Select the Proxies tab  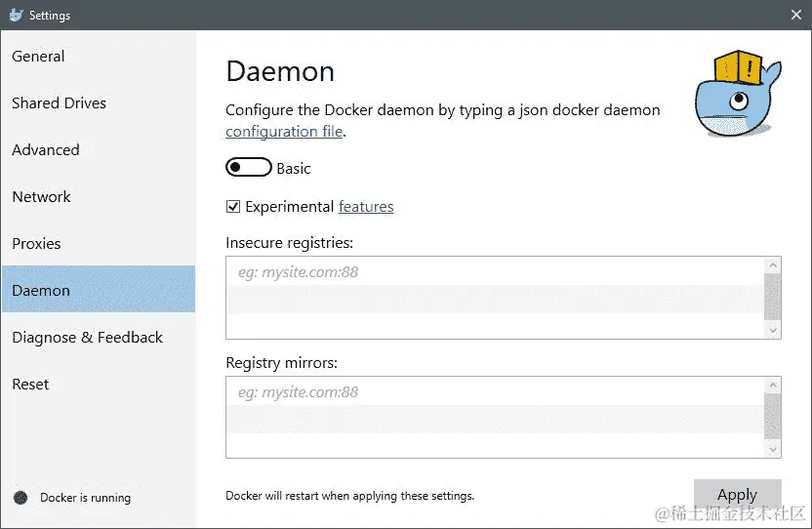[x=36, y=244]
